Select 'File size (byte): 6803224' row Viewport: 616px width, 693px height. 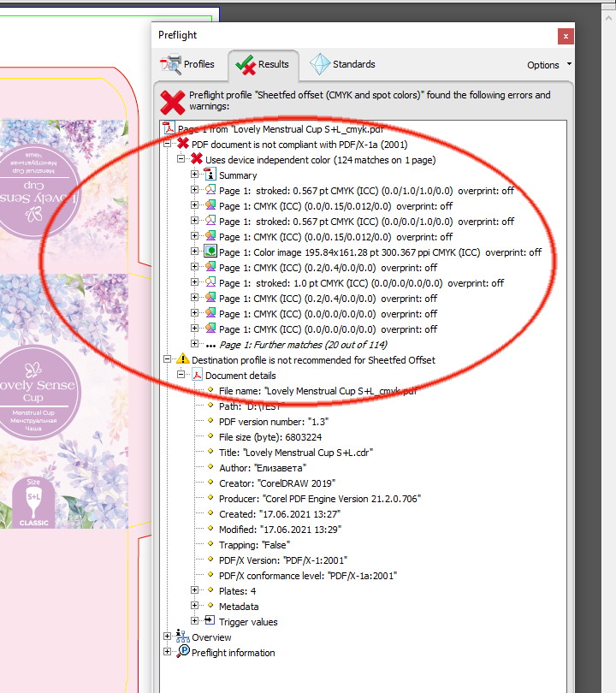(x=270, y=437)
